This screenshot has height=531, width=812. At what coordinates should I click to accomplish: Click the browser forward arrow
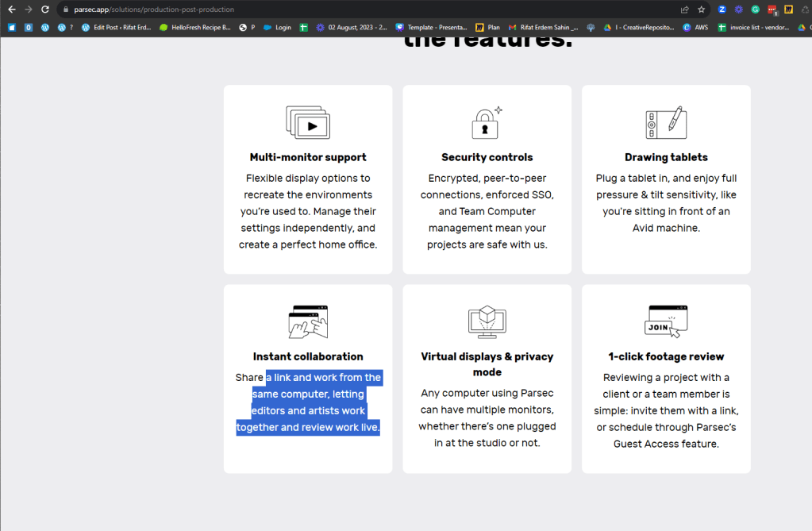[x=29, y=10]
